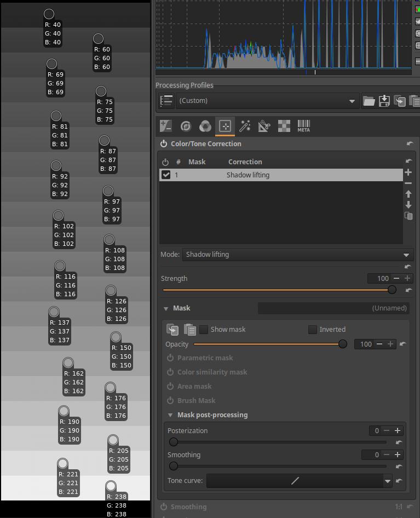Enable the Parametric mask
This screenshot has width=420, height=518.
170,358
